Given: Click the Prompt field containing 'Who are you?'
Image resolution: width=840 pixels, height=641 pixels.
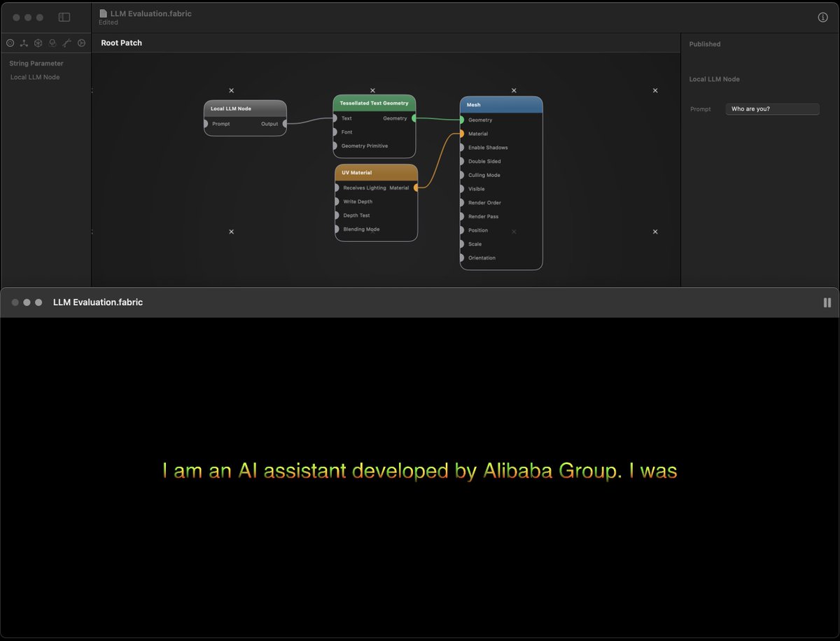Looking at the screenshot, I should click(772, 109).
